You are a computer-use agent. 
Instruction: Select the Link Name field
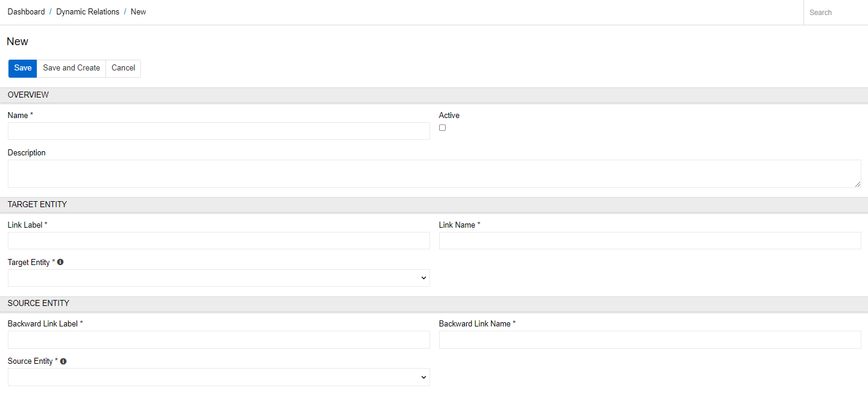point(650,240)
